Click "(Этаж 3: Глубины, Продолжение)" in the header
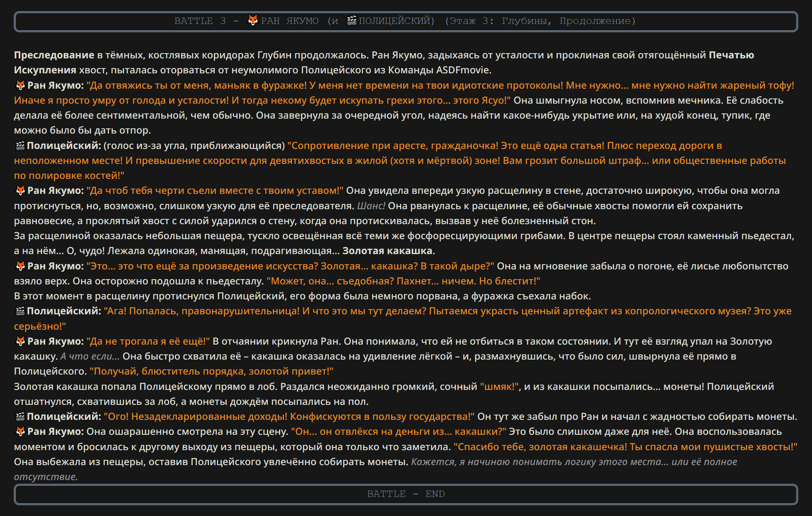This screenshot has width=812, height=516. pyautogui.click(x=540, y=21)
